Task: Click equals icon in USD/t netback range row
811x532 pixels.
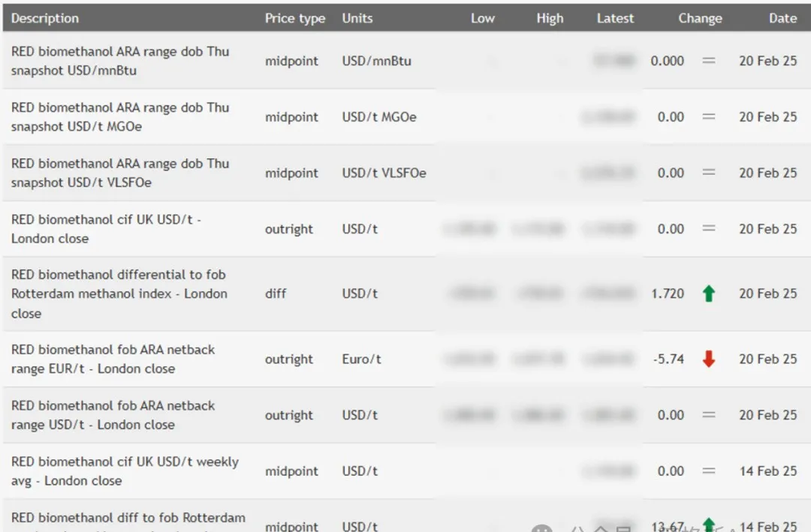Action: (x=708, y=415)
